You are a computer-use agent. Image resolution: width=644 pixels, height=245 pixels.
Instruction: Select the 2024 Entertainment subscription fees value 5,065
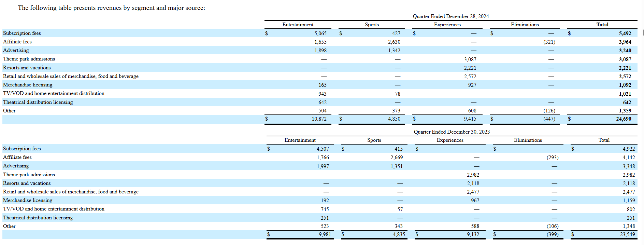pos(320,33)
